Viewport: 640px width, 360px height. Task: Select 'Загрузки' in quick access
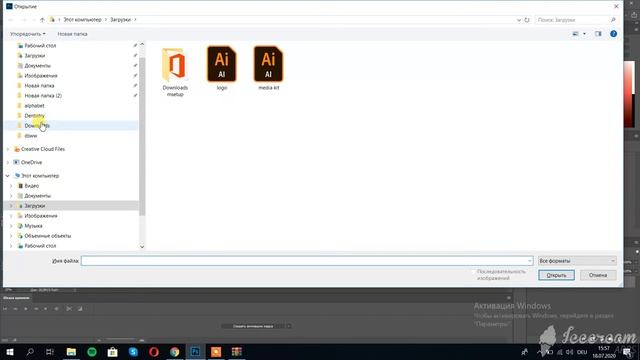coord(35,56)
